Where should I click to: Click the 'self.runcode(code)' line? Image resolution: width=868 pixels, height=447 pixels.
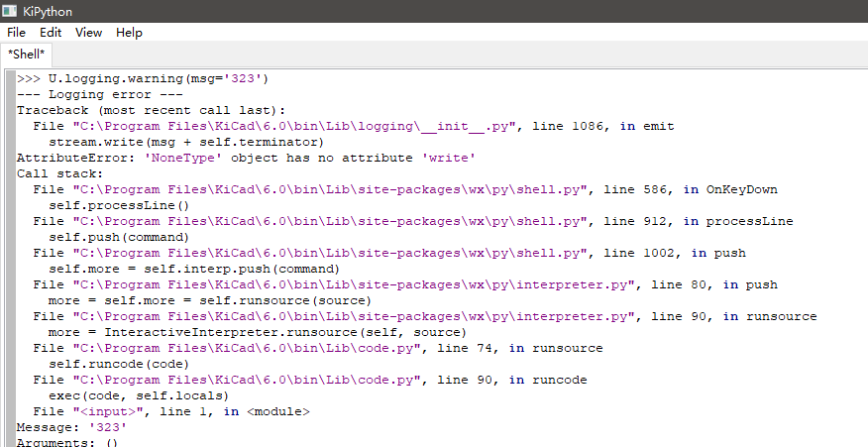click(119, 364)
